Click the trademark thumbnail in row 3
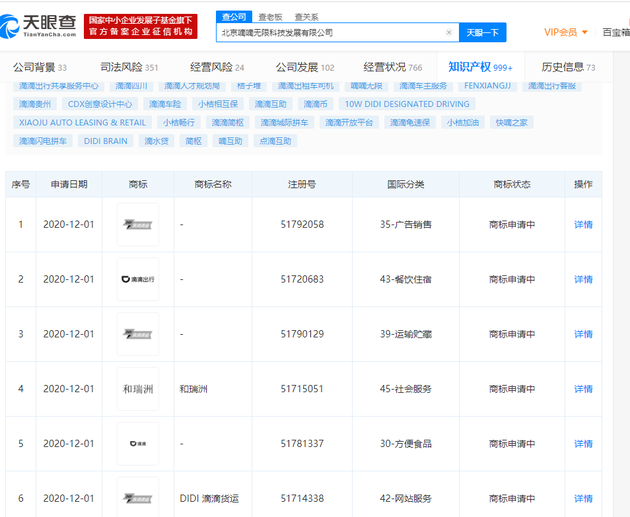Viewport: 630px width, 517px height. (138, 333)
